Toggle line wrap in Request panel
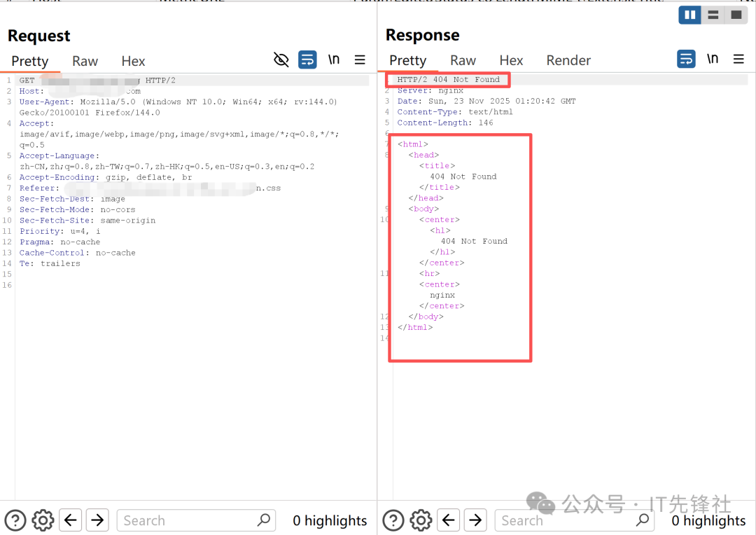This screenshot has height=535, width=756. point(307,60)
